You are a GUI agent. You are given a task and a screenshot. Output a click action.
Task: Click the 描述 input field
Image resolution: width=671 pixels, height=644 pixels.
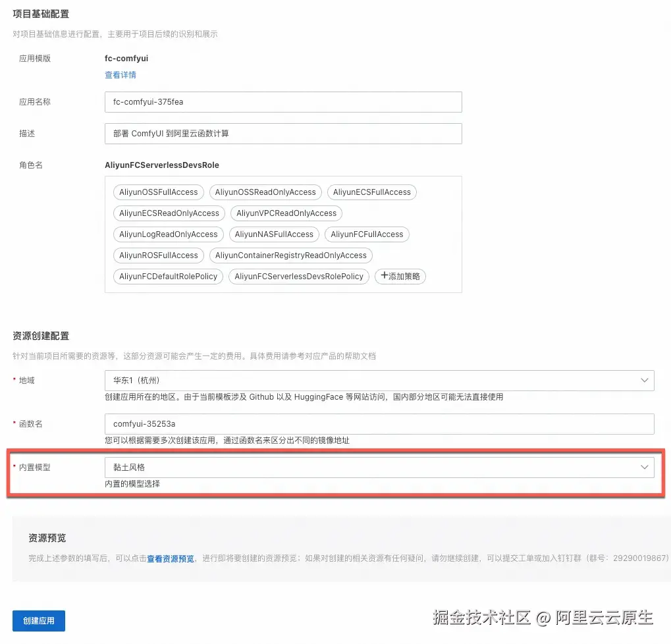[283, 133]
